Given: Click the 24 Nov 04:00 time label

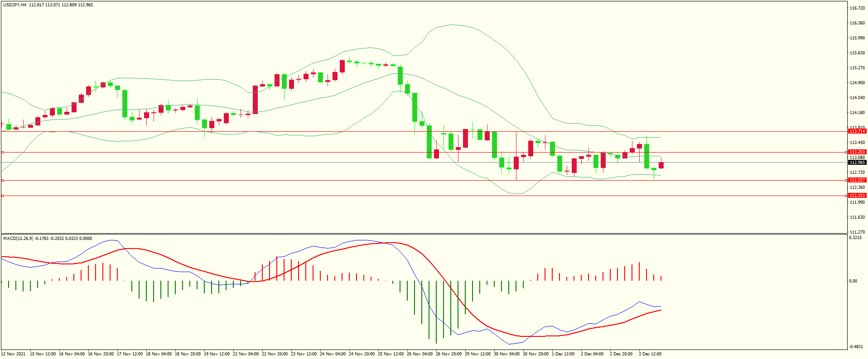Looking at the screenshot, I should click(333, 354).
